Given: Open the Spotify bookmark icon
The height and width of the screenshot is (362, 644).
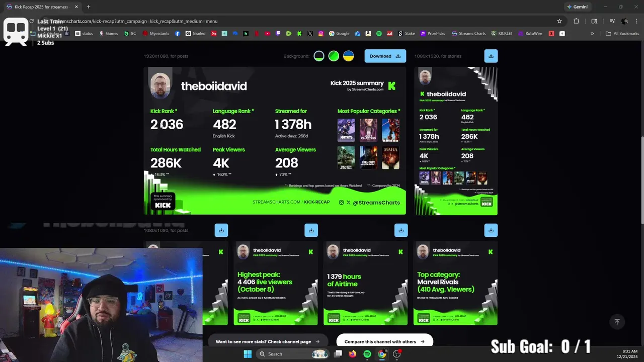Looking at the screenshot, I should [379, 34].
